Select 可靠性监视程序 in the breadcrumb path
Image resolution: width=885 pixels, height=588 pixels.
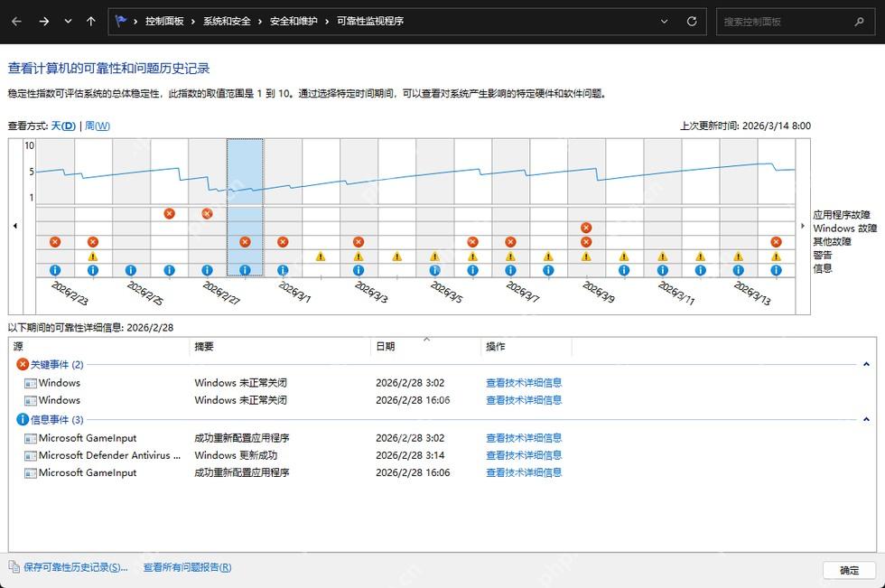click(x=370, y=21)
